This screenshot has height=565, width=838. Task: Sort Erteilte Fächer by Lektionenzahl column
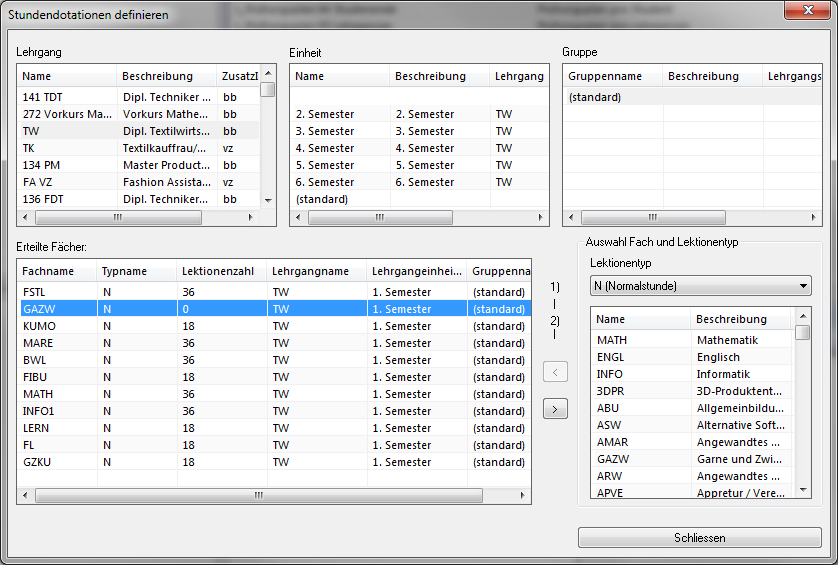[220, 271]
